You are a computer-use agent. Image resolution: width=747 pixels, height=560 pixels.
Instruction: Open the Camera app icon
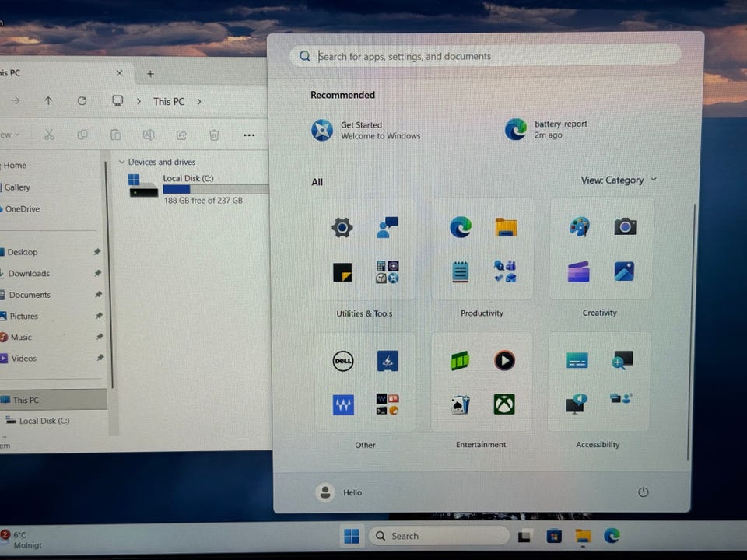625,226
